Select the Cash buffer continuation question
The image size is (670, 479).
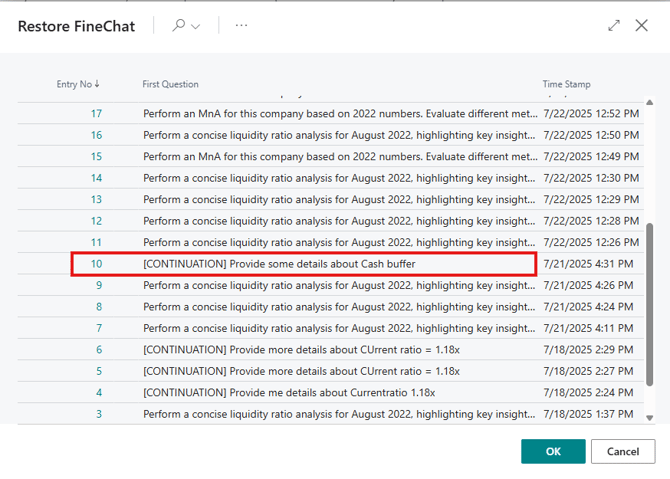(279, 264)
